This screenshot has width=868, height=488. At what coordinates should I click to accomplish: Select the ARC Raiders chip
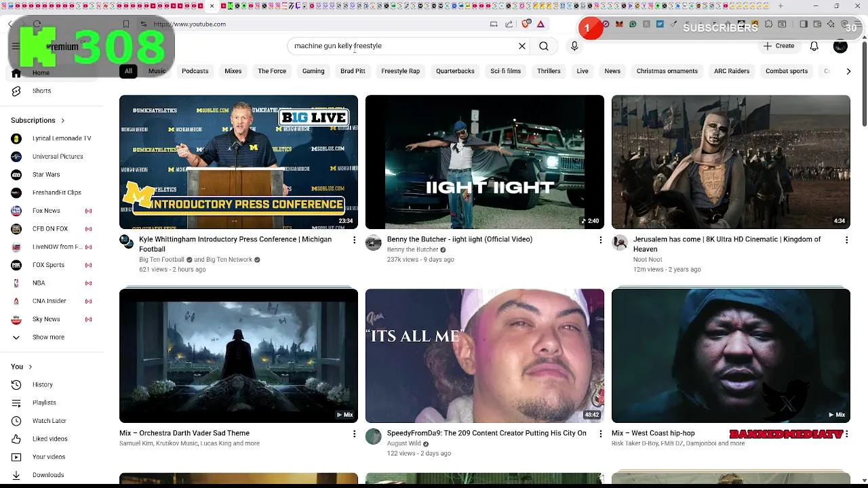tap(732, 71)
